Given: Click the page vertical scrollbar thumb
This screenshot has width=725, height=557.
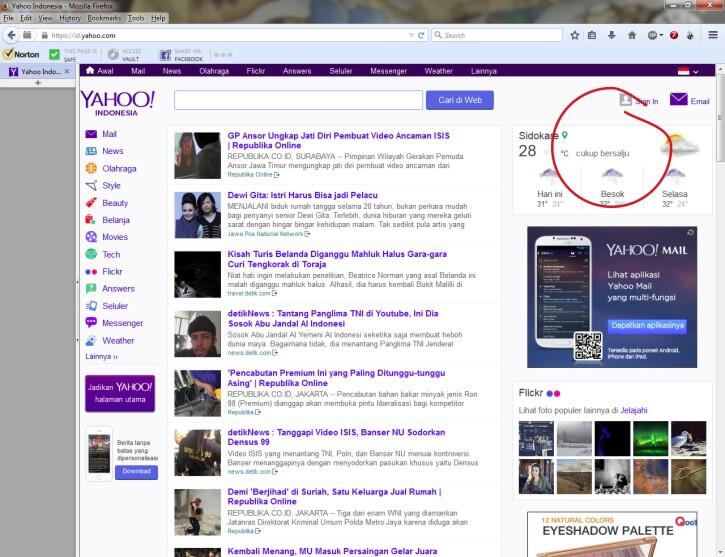Looking at the screenshot, I should click(x=720, y=118).
